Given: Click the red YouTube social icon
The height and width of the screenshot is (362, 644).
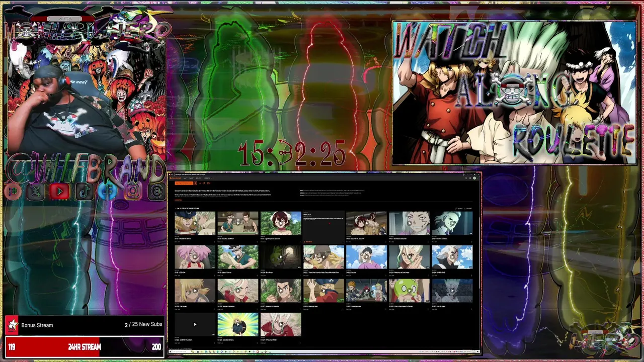Looking at the screenshot, I should coord(59,192).
